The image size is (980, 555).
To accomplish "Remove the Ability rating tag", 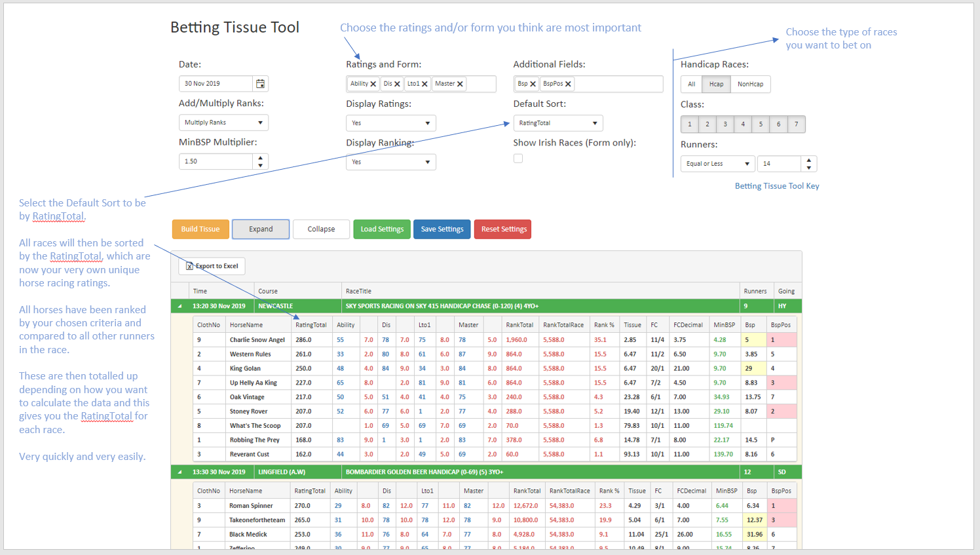I will click(x=374, y=83).
